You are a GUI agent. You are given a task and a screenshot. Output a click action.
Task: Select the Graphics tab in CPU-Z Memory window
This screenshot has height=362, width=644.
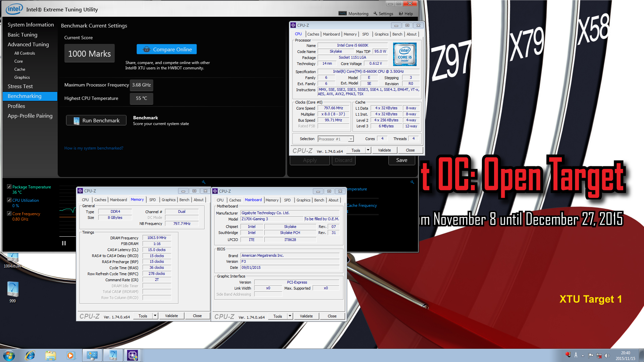tap(168, 200)
